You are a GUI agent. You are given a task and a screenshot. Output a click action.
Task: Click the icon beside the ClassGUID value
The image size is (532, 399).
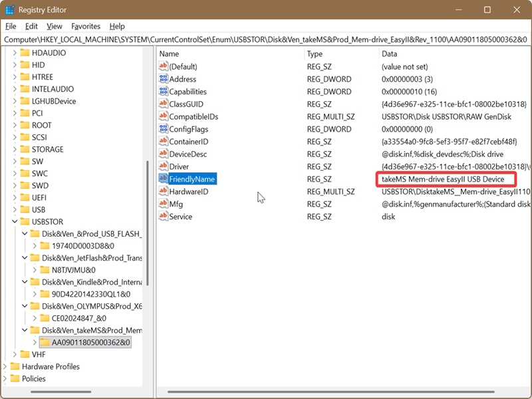[x=163, y=104]
